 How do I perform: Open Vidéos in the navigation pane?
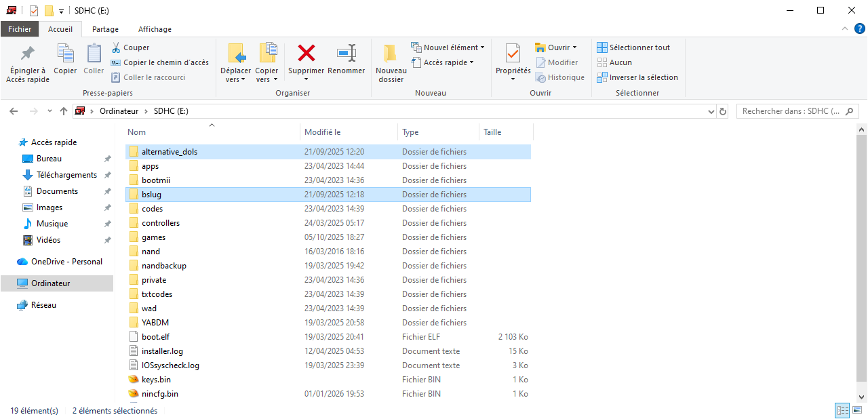tap(48, 240)
